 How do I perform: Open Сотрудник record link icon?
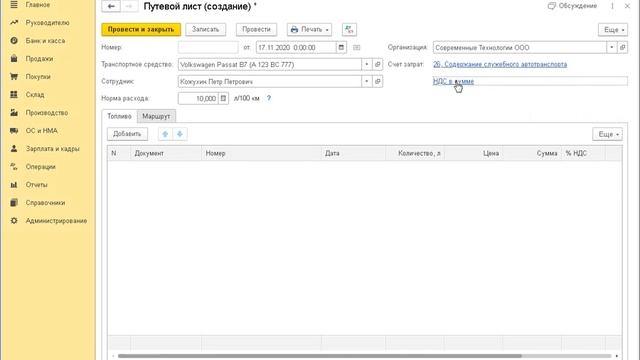coord(378,82)
